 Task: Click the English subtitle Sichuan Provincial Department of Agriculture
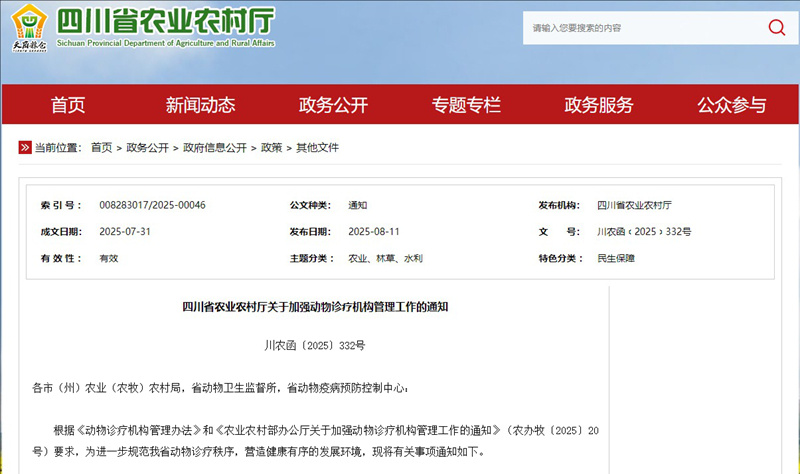[165, 43]
